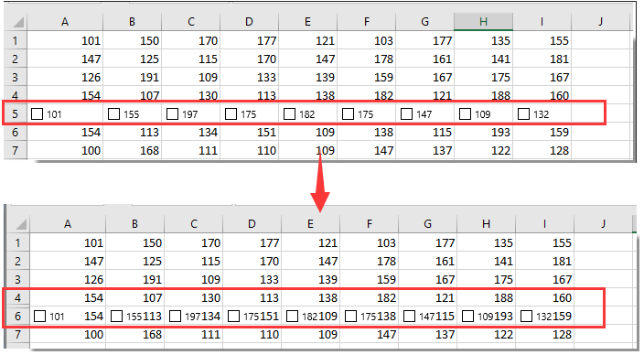Select cell G3 value 167 in upper sheet
644x355 pixels.
[424, 77]
